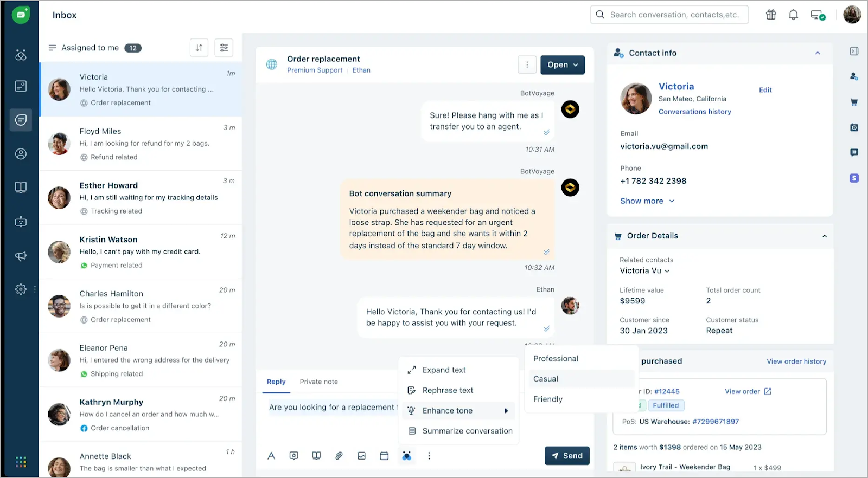Select the Professional tone

click(581, 359)
